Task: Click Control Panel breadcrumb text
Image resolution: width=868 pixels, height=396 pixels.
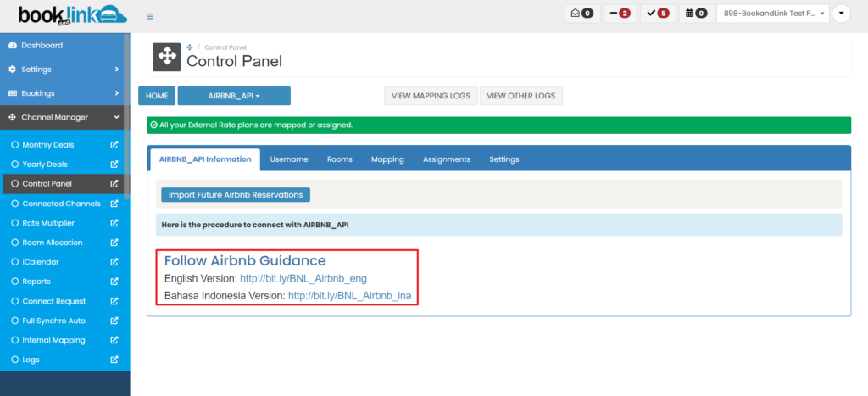Action: [x=225, y=47]
